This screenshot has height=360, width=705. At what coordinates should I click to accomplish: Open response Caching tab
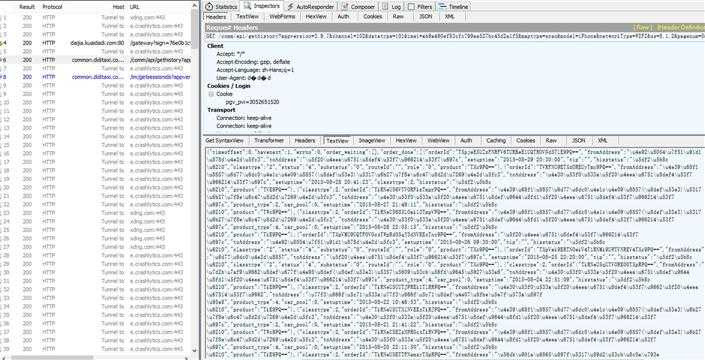496,141
